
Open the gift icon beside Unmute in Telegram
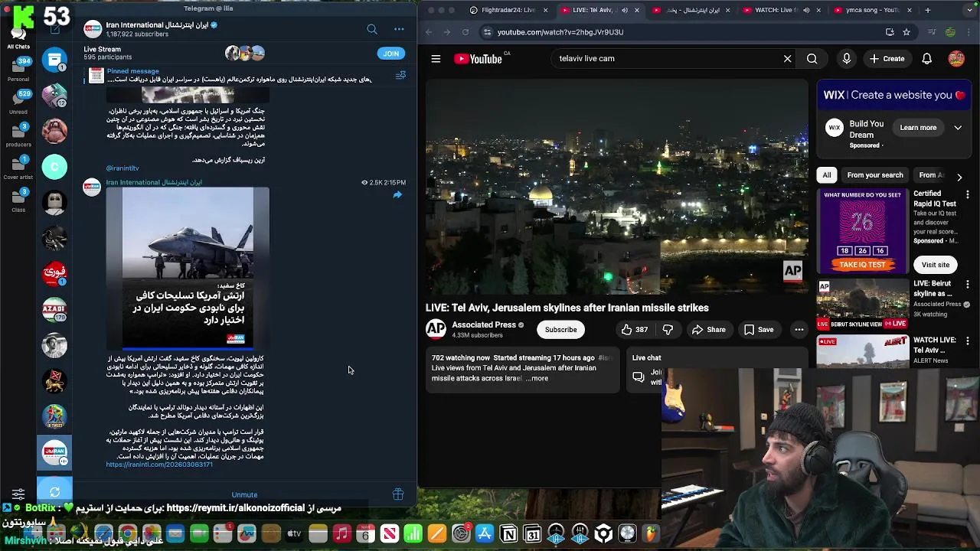tap(398, 494)
